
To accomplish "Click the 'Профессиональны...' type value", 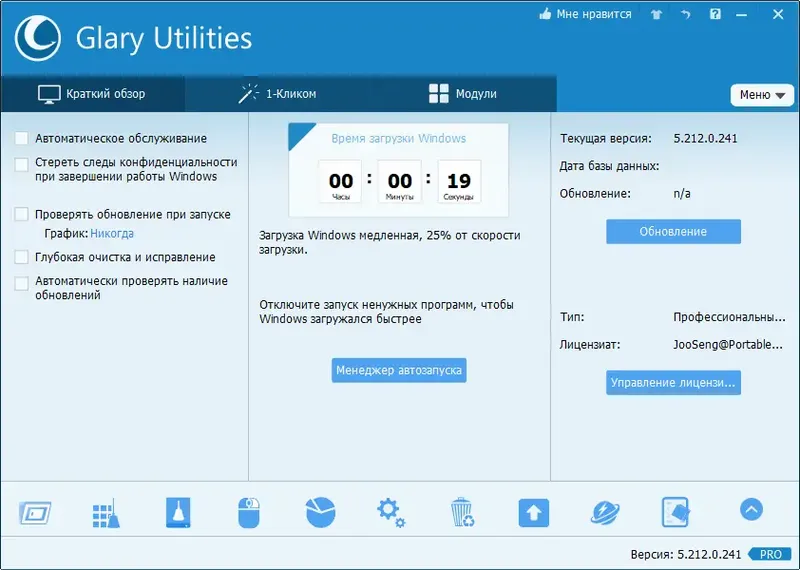I will click(730, 317).
